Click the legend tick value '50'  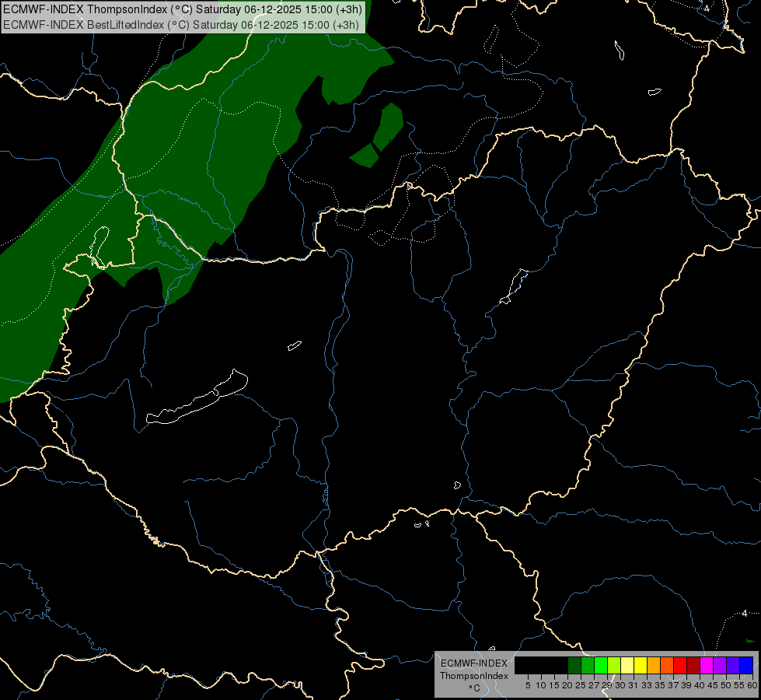tap(726, 685)
